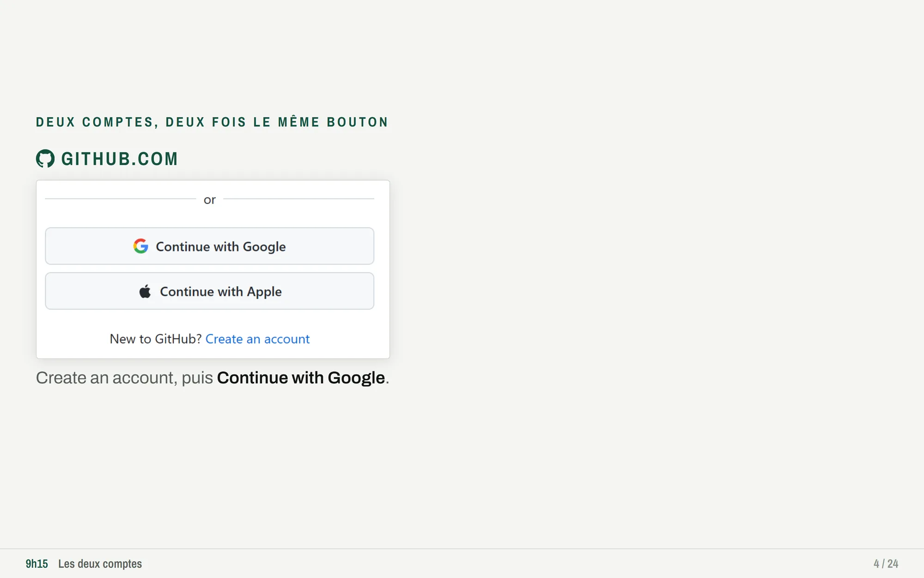924x578 pixels.
Task: Click the Google G logo icon
Action: coord(141,246)
